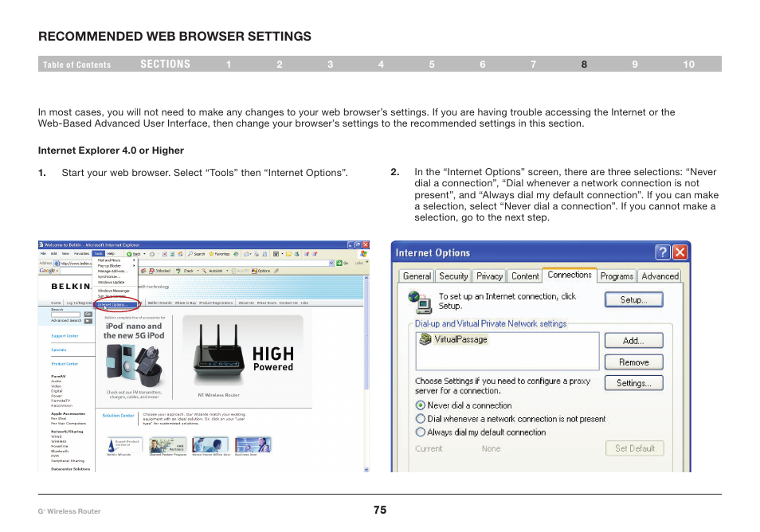The image size is (760, 532).
Task: Jump to section 10 in the manual navigation bar
Action: pos(689,64)
